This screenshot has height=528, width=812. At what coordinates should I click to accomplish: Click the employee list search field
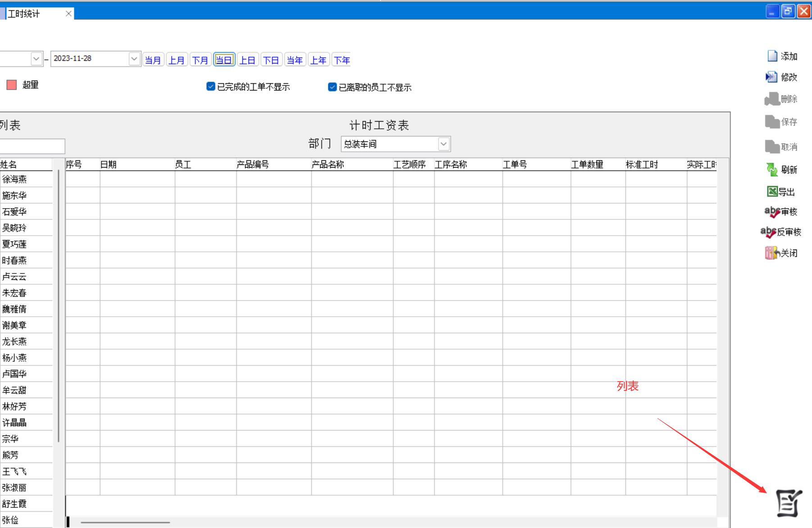click(x=32, y=146)
